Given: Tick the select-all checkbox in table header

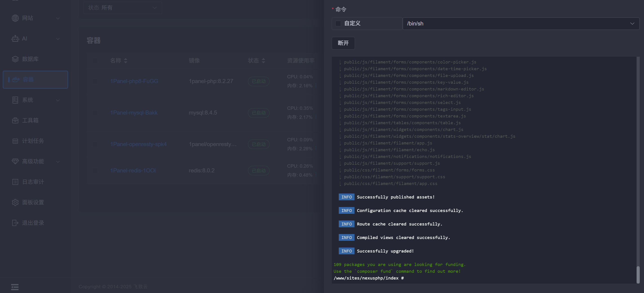Looking at the screenshot, I should click(x=95, y=60).
